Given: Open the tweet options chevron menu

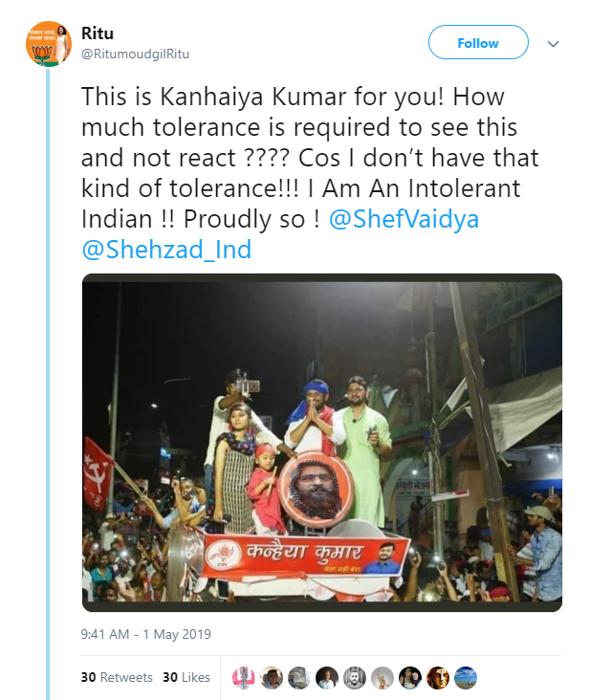Looking at the screenshot, I should [554, 44].
